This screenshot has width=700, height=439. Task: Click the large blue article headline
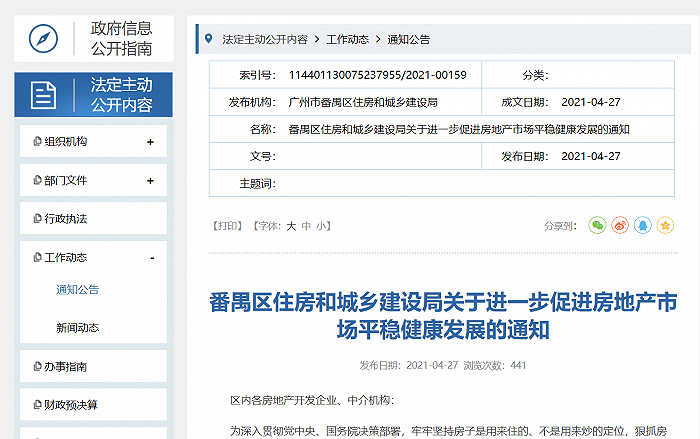tap(443, 316)
